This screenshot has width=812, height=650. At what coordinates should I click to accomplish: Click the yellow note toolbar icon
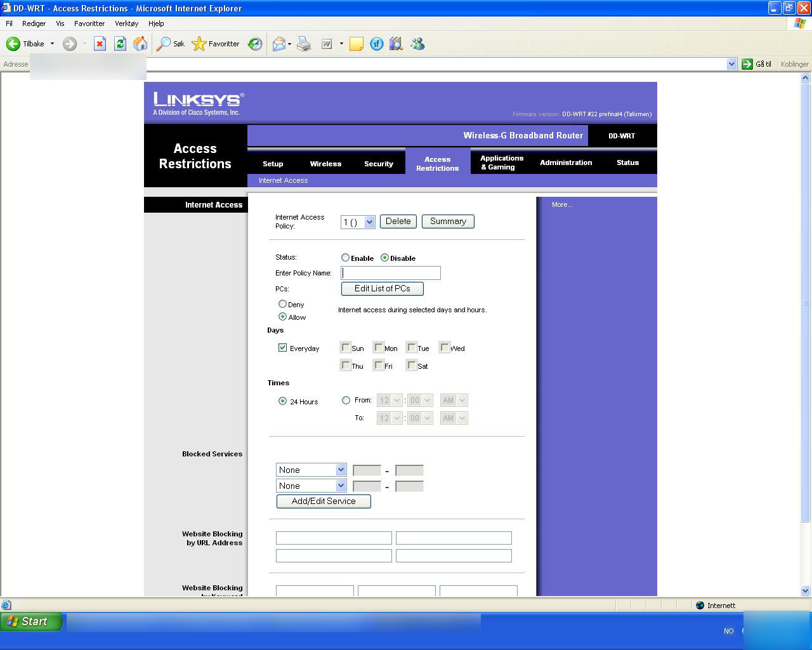pyautogui.click(x=357, y=44)
